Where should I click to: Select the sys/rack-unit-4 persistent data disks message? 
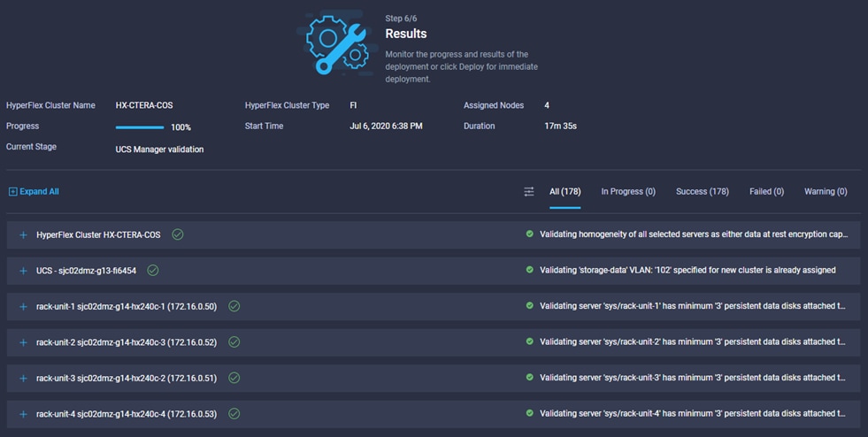pyautogui.click(x=693, y=413)
